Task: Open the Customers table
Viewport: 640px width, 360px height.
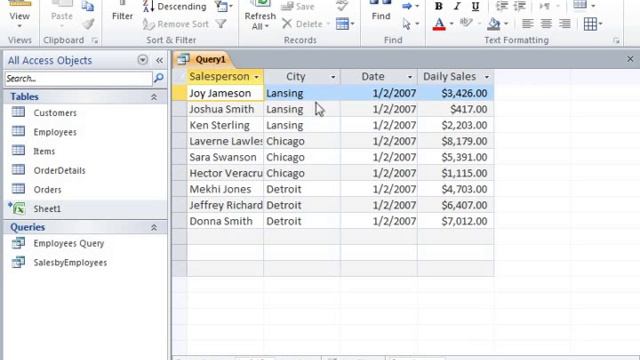Action: coord(55,113)
